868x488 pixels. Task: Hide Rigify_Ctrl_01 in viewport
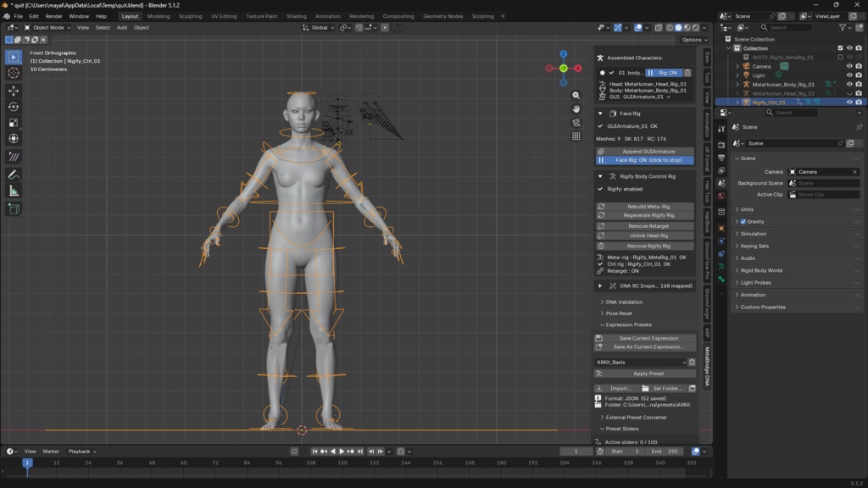(849, 103)
